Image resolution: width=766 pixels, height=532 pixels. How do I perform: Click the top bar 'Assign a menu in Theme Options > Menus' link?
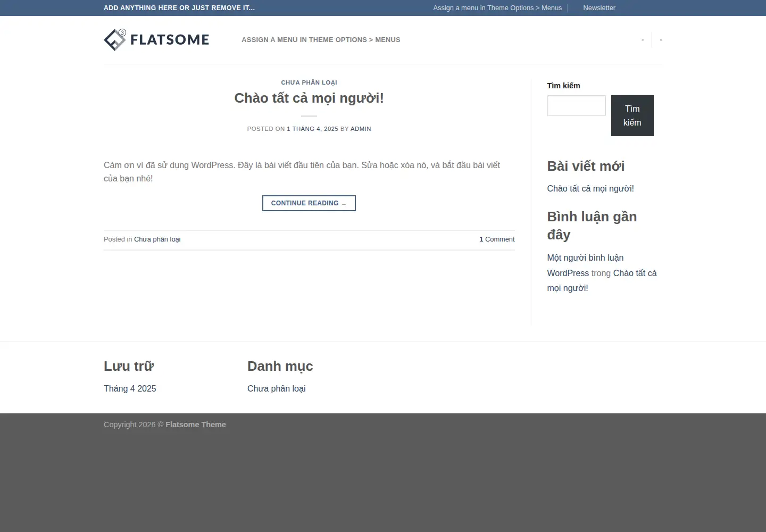coord(497,8)
